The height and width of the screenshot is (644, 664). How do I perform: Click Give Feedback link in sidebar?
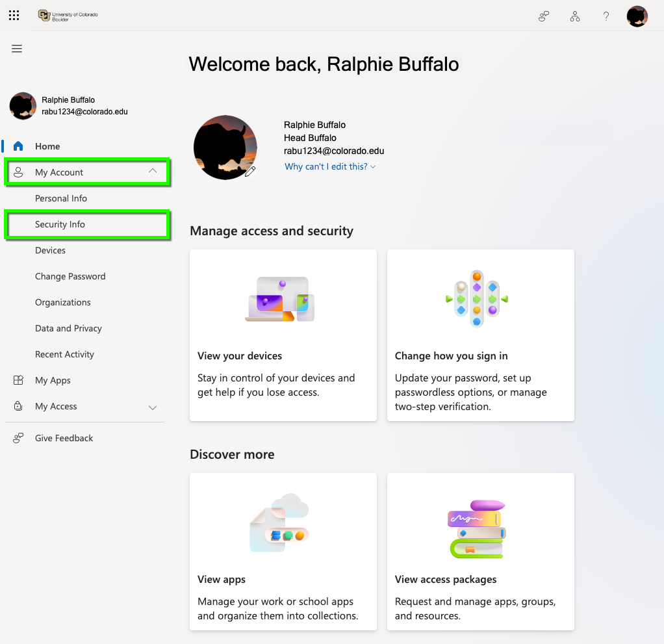[x=64, y=438]
